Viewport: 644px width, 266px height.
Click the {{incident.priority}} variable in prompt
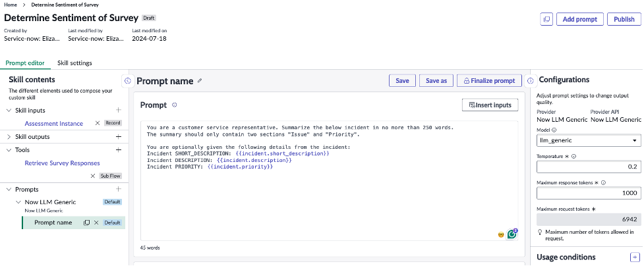[241, 167]
